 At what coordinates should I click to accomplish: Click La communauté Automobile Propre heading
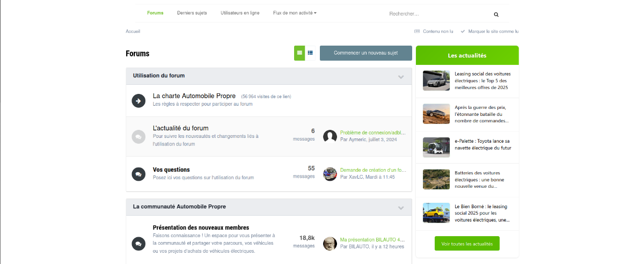click(x=179, y=207)
